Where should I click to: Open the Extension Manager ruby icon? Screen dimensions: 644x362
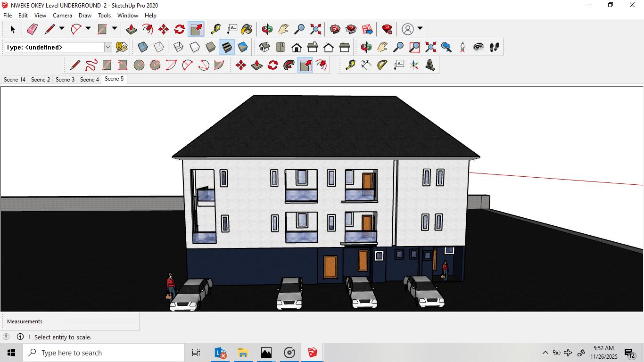click(387, 29)
